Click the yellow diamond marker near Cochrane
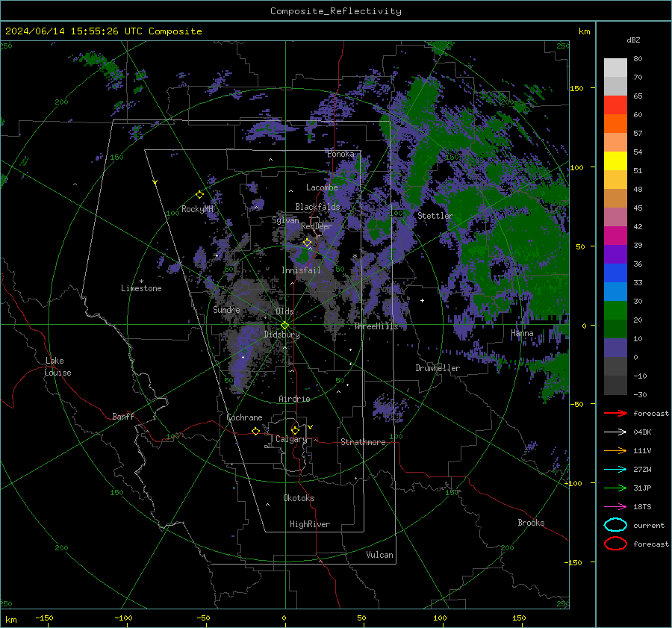The width and height of the screenshot is (672, 628). click(x=256, y=431)
